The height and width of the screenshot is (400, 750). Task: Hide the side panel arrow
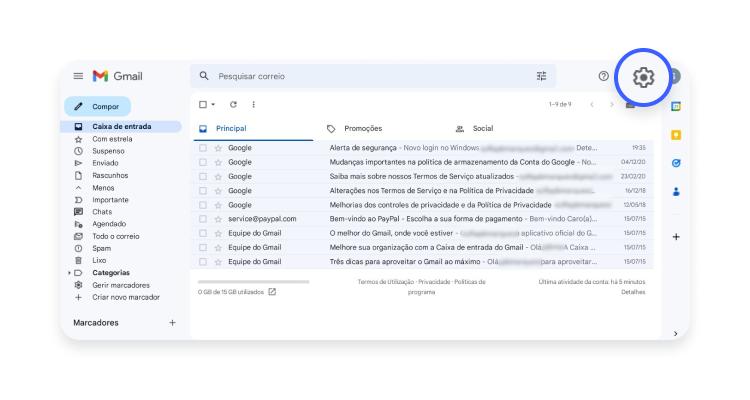(x=675, y=333)
